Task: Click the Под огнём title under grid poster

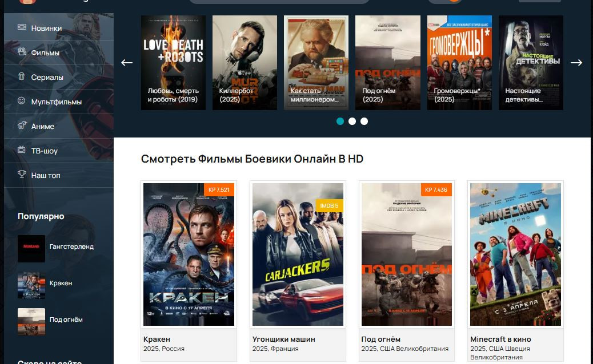Action: pos(381,339)
